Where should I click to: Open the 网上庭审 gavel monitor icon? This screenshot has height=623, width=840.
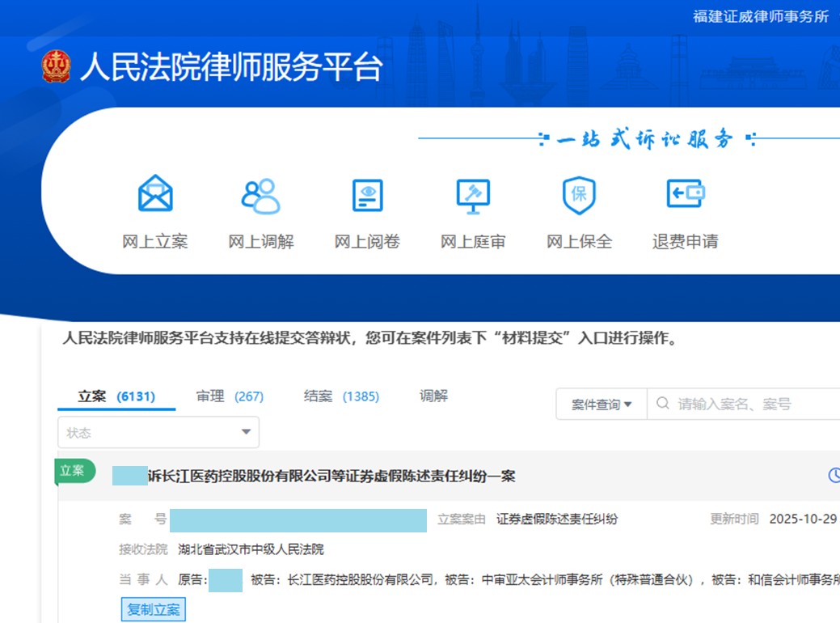[473, 197]
